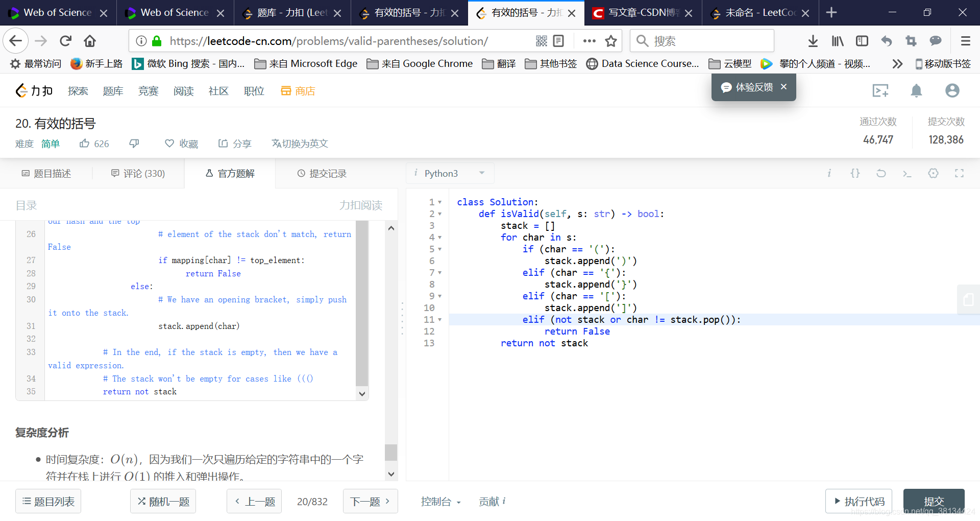Open the 题目列表 problem list
980x521 pixels.
(48, 501)
